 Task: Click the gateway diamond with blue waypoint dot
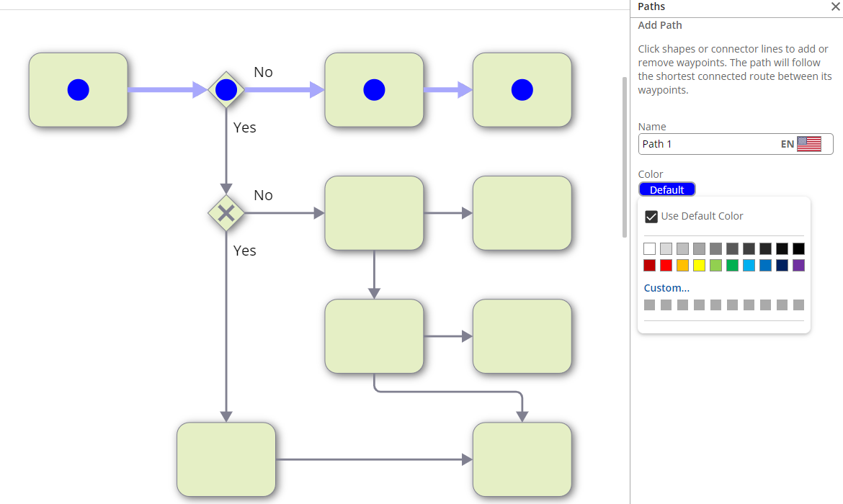226,90
